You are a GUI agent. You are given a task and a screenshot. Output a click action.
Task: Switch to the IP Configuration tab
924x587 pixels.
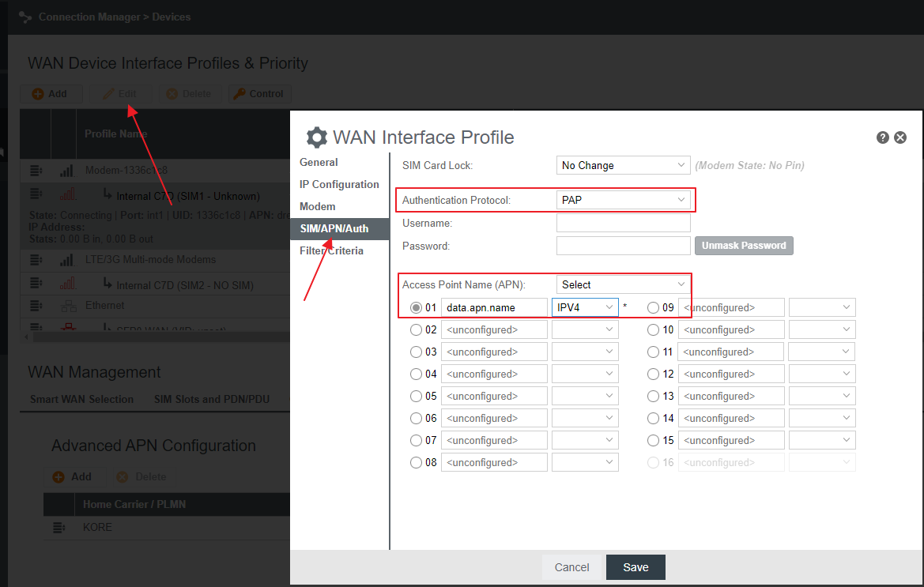tap(339, 185)
